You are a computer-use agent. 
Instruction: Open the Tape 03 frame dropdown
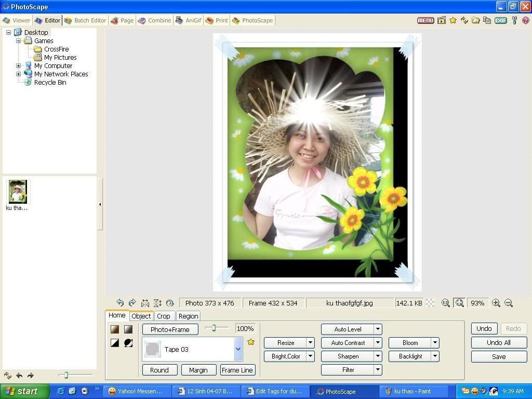238,349
